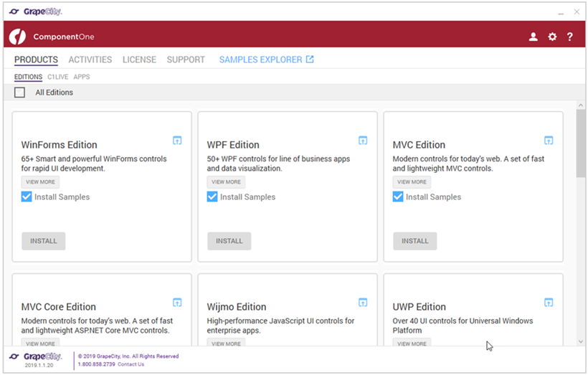Open the SAMPLES EXPLORER link

tap(260, 60)
